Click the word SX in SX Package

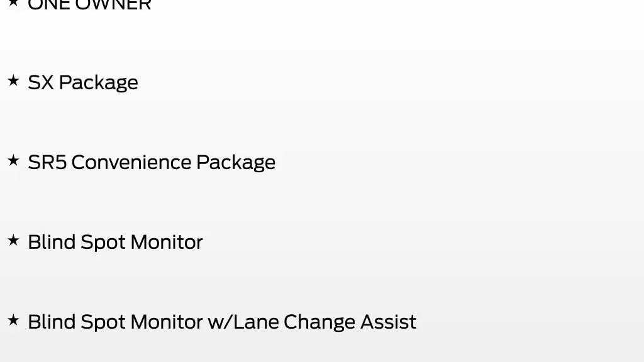[x=41, y=82]
